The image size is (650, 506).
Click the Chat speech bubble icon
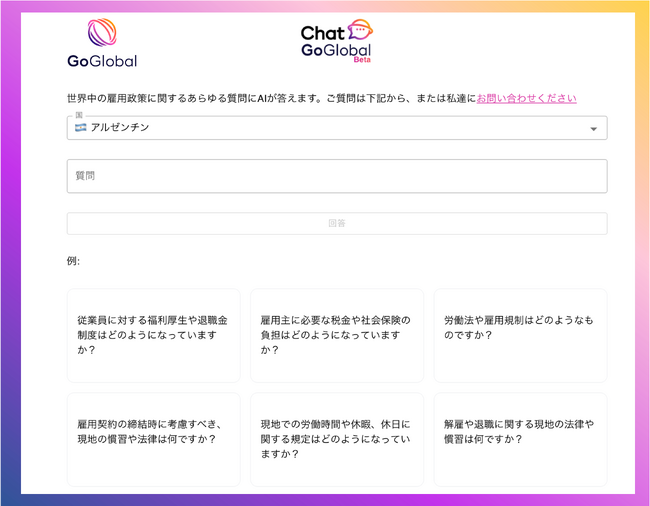pos(360,30)
